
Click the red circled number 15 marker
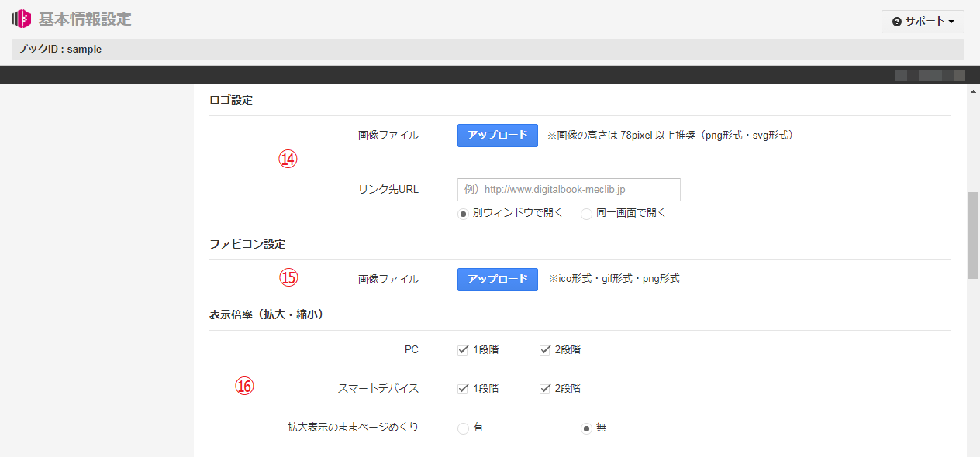point(288,277)
